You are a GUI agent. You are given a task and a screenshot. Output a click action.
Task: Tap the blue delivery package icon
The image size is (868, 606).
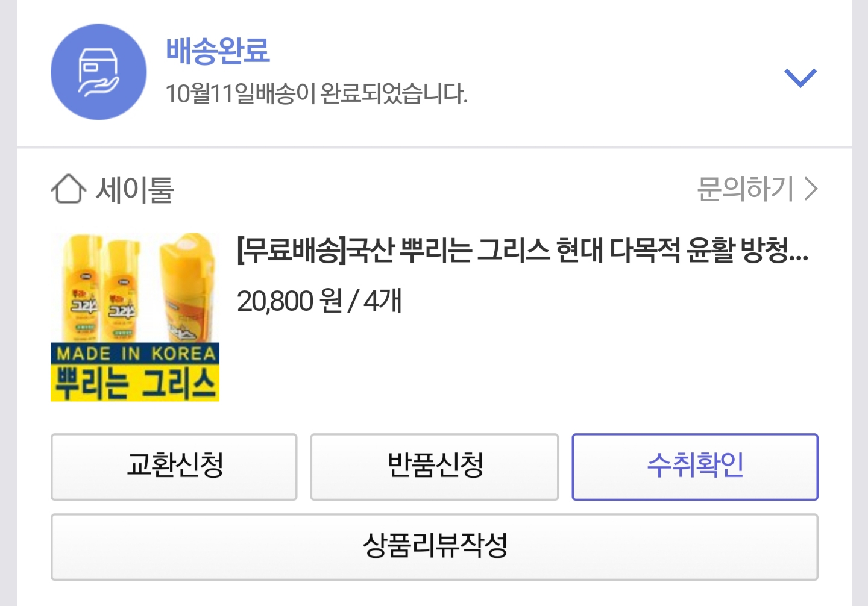pyautogui.click(x=98, y=72)
